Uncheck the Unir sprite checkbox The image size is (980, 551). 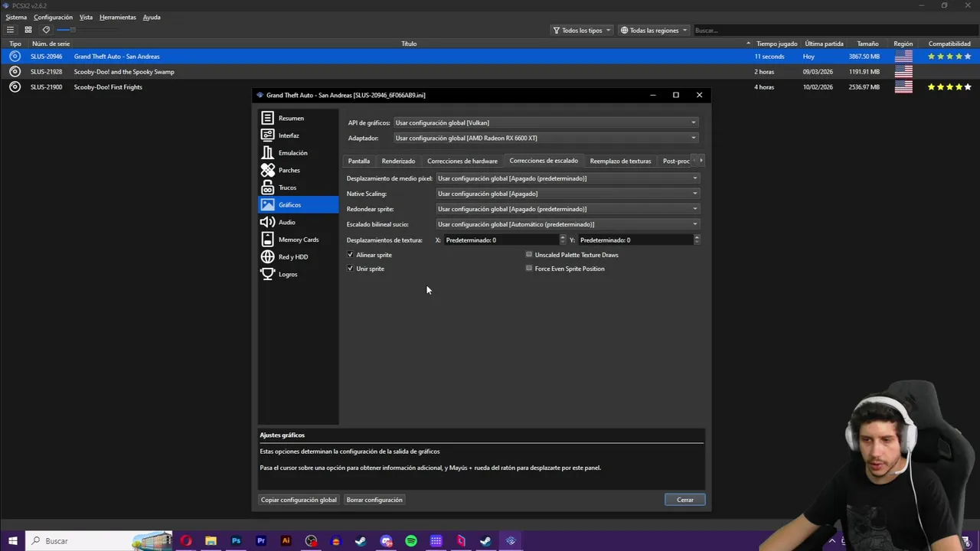[x=351, y=269]
